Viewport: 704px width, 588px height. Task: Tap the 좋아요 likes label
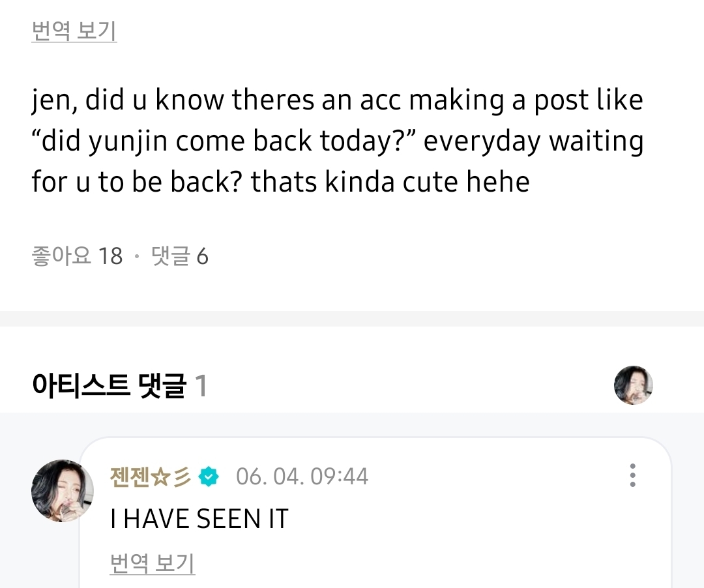tap(61, 256)
